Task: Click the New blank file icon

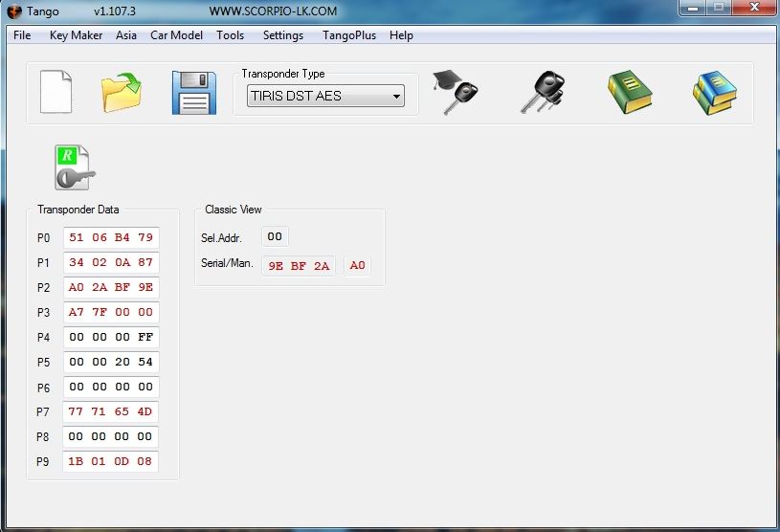Action: [x=56, y=92]
